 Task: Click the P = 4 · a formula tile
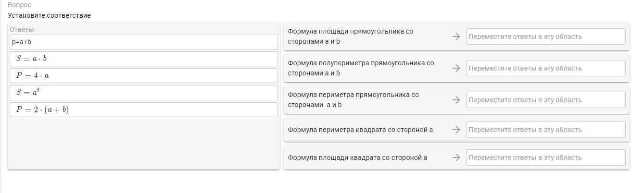point(143,75)
